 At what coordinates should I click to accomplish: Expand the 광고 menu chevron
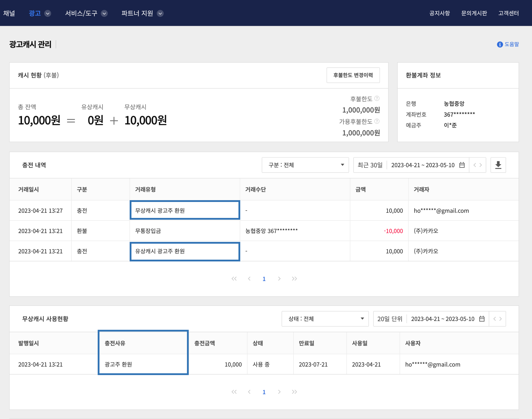(48, 13)
